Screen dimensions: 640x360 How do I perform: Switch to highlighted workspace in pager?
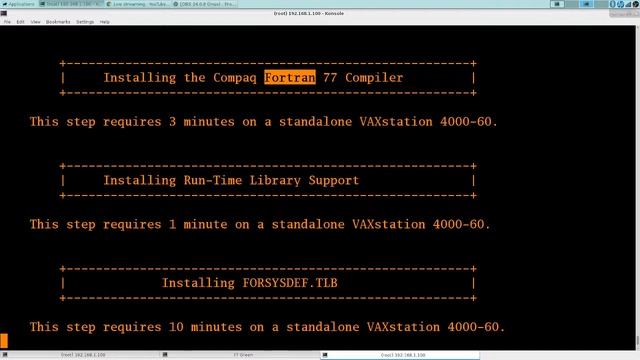(x=586, y=4)
